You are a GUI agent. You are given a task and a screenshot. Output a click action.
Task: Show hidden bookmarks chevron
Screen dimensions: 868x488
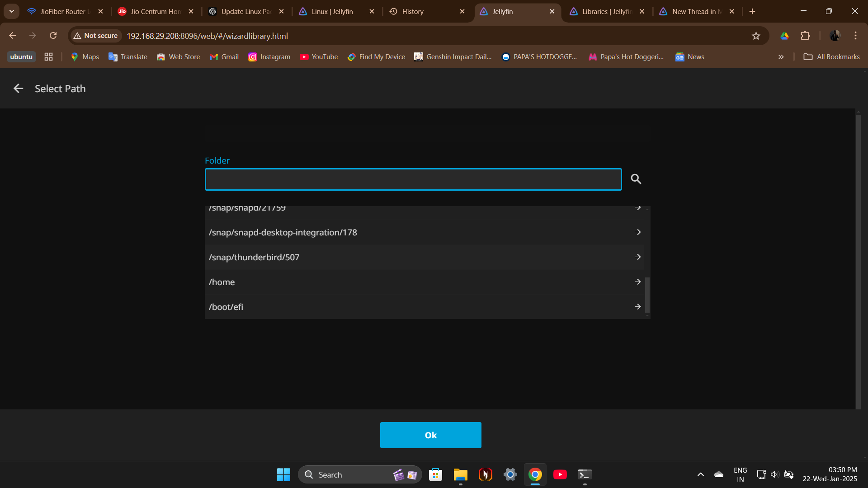click(x=781, y=57)
